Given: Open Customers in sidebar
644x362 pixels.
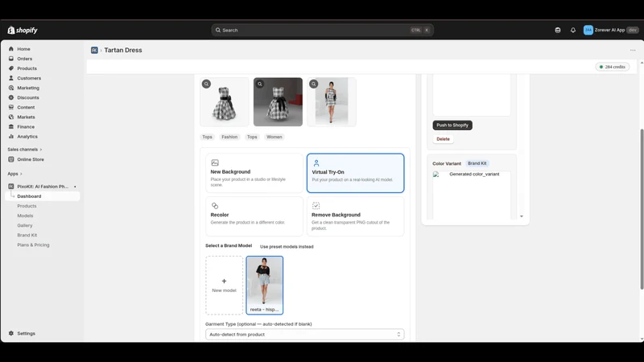Looking at the screenshot, I should point(29,78).
